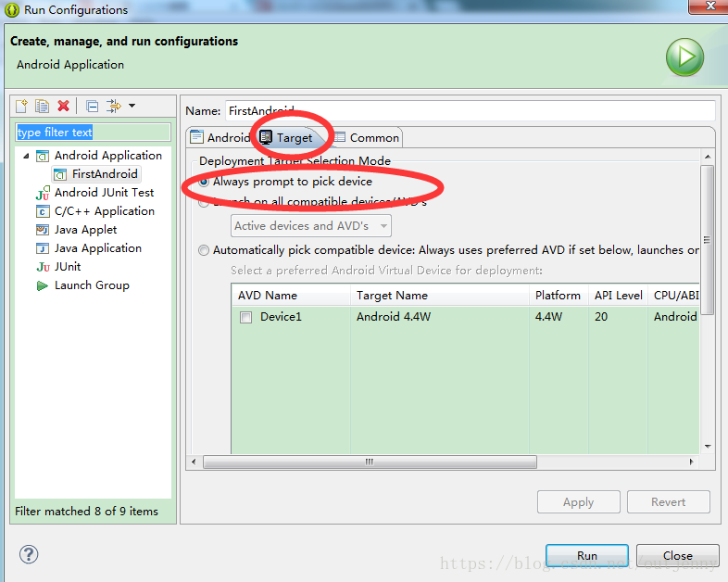Click the Apply button
Screen dimensions: 728x582
(x=579, y=502)
